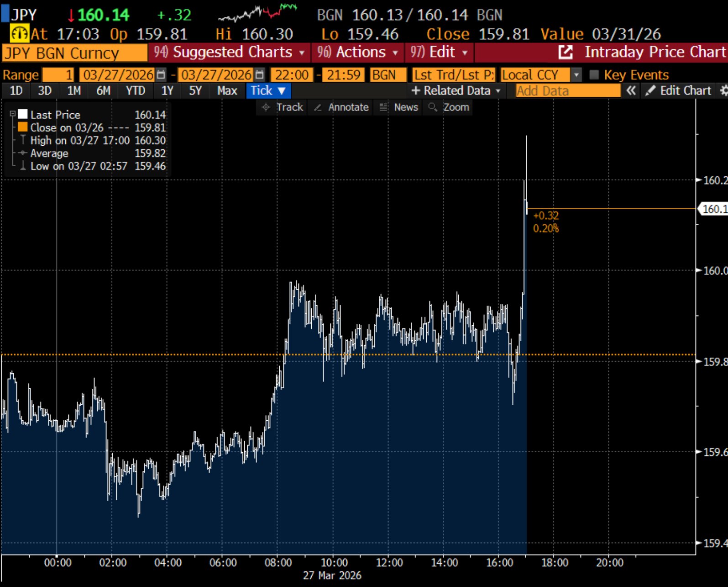Enable the Key Events checkbox

tap(594, 74)
